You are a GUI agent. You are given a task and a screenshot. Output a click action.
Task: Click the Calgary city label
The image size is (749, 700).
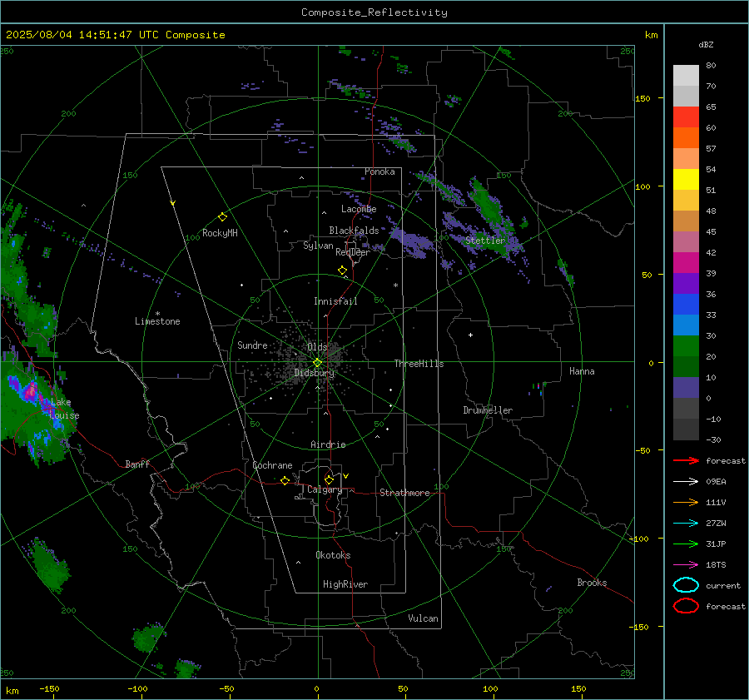325,489
